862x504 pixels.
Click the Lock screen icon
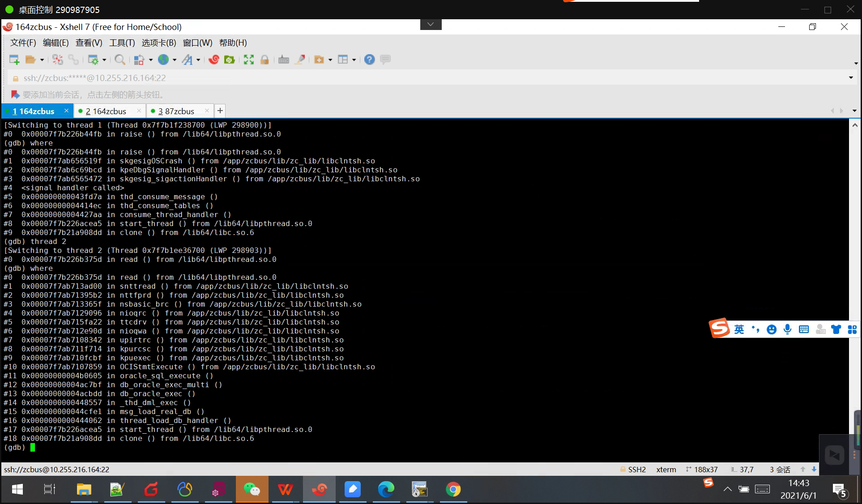[x=265, y=60]
